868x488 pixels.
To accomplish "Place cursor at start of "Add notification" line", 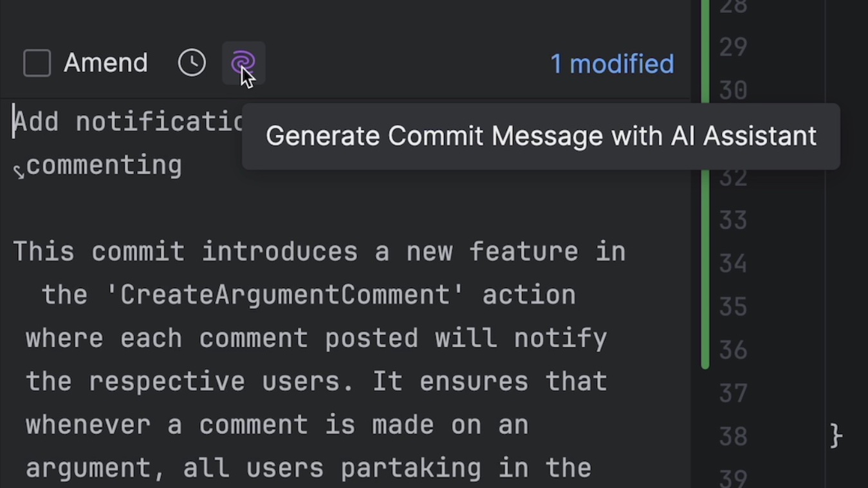I will click(x=15, y=122).
